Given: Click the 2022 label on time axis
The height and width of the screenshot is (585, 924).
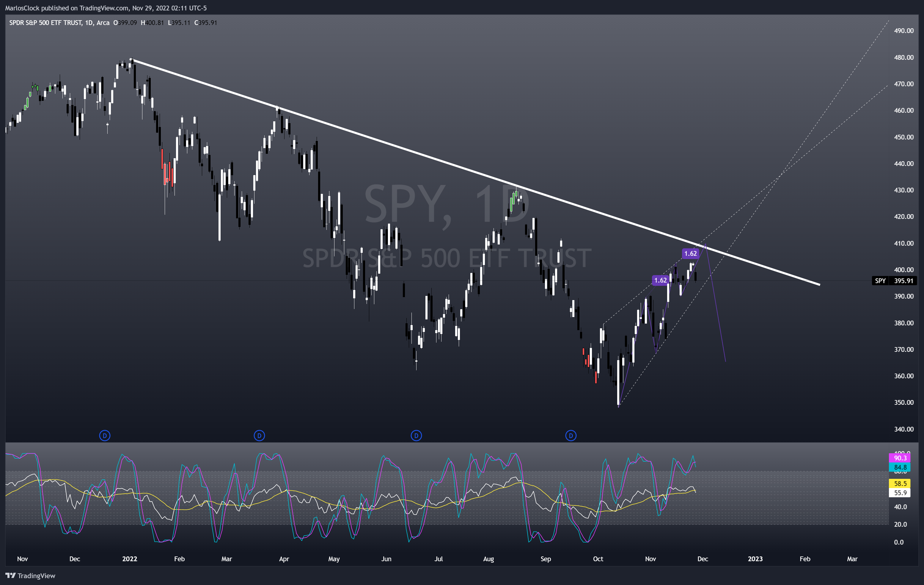Looking at the screenshot, I should (x=130, y=559).
